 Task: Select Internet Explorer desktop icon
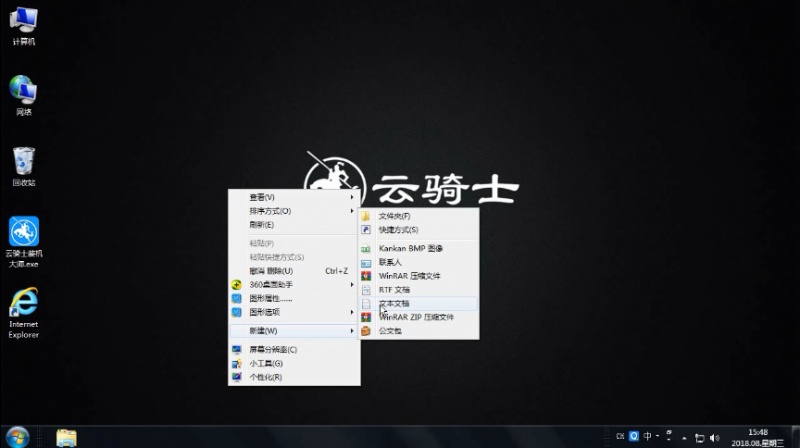click(23, 313)
